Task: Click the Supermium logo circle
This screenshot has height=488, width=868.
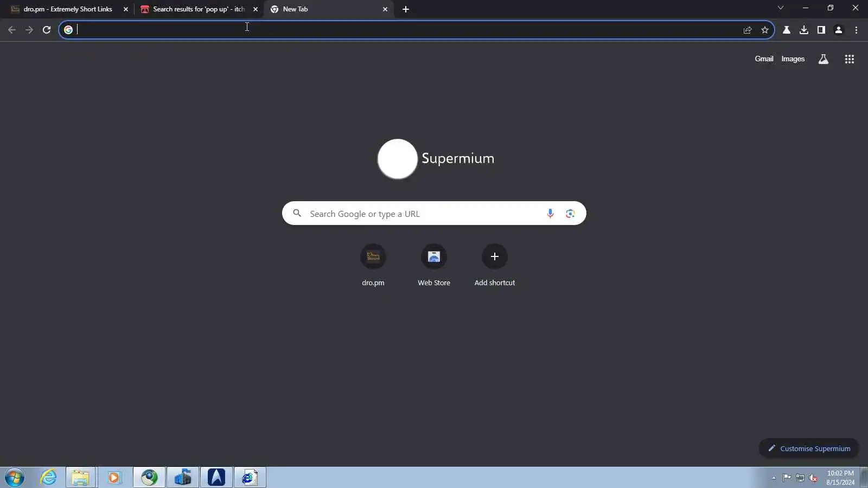Action: pos(398,159)
